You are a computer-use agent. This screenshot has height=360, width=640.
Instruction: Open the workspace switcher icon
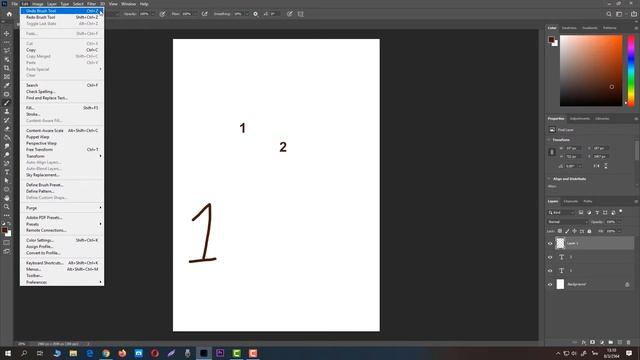(619, 14)
